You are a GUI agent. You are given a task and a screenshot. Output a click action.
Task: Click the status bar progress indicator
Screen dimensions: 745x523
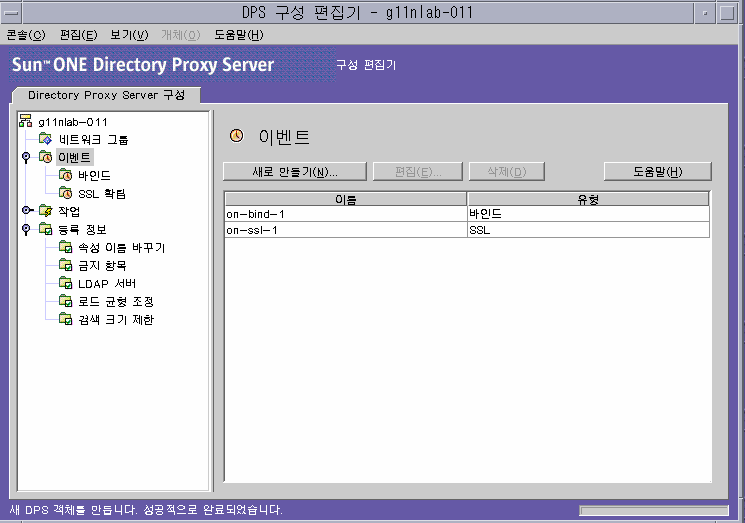(654, 510)
